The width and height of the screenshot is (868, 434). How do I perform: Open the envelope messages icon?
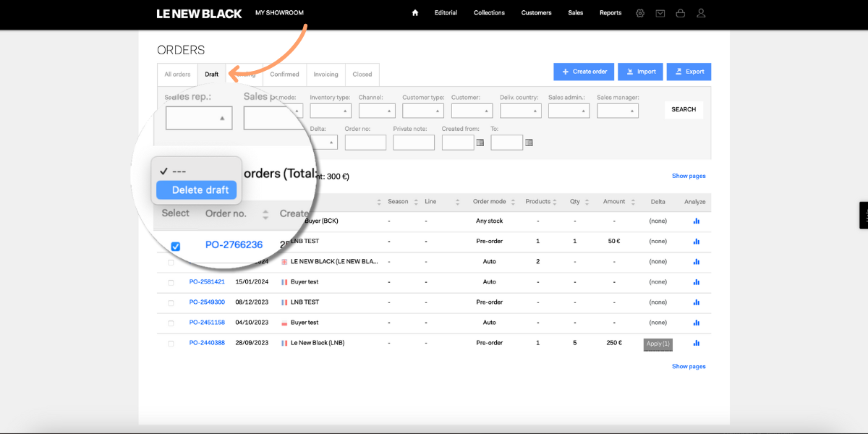pyautogui.click(x=660, y=13)
